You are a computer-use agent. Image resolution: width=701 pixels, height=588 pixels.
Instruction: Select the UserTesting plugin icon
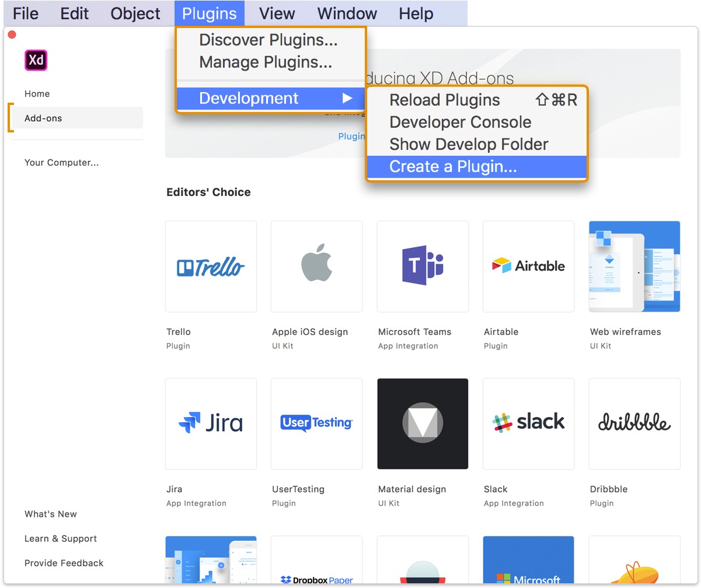(x=316, y=423)
